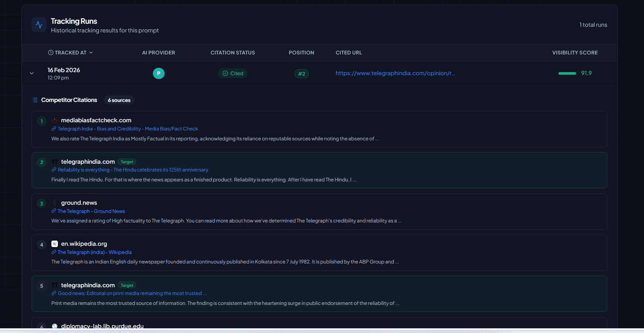Viewport: 644px width, 333px height.
Task: Select the AI PROVIDER column header
Action: pos(159,52)
